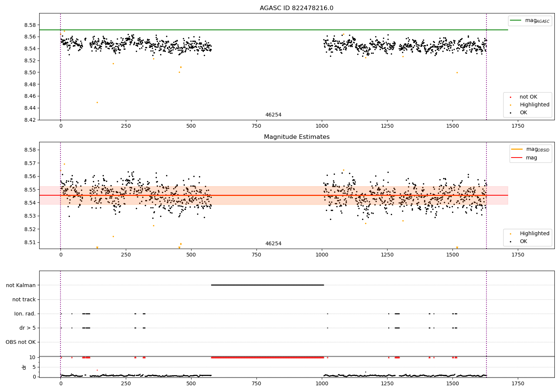
Task: Click the 'OBS not OK' row label
Action: (x=21, y=342)
